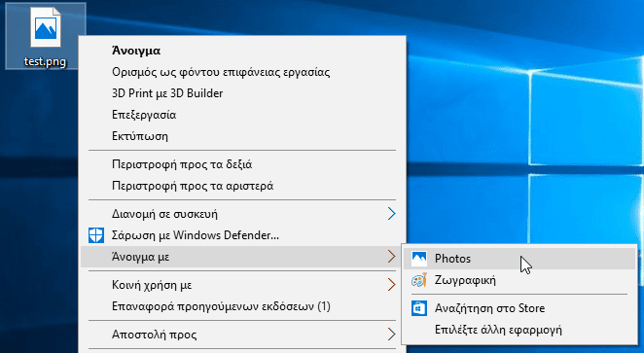Click the Windows Defender shield icon

[x=96, y=235]
